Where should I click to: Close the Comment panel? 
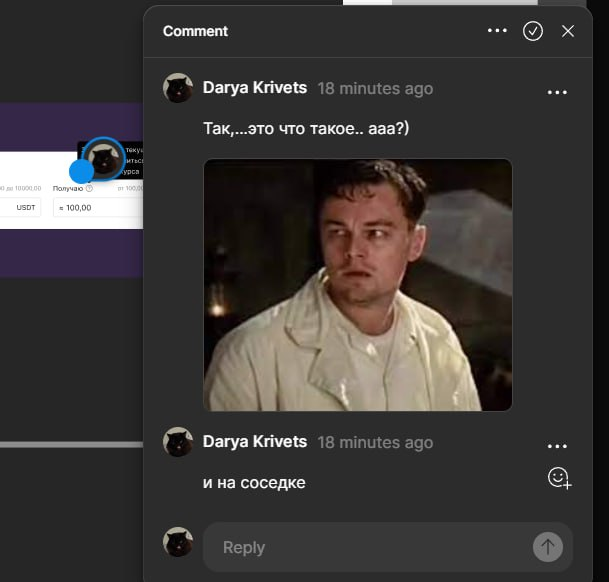568,31
